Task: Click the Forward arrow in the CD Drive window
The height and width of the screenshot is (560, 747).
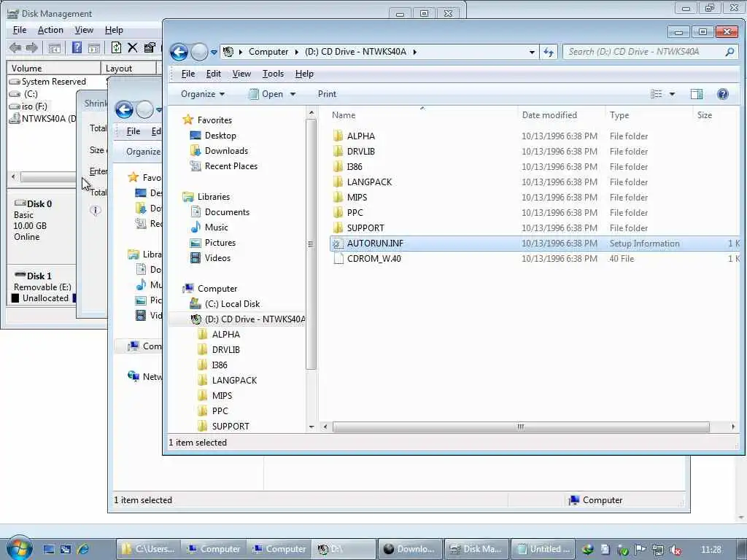Action: pyautogui.click(x=199, y=52)
